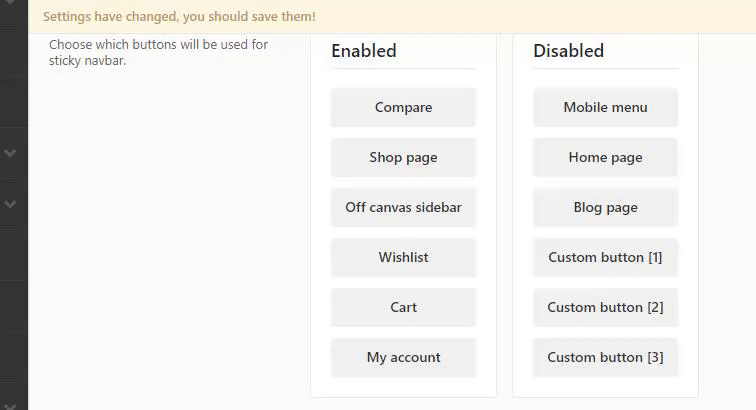Select the Custom button [1] item
The image size is (756, 410).
tap(605, 258)
